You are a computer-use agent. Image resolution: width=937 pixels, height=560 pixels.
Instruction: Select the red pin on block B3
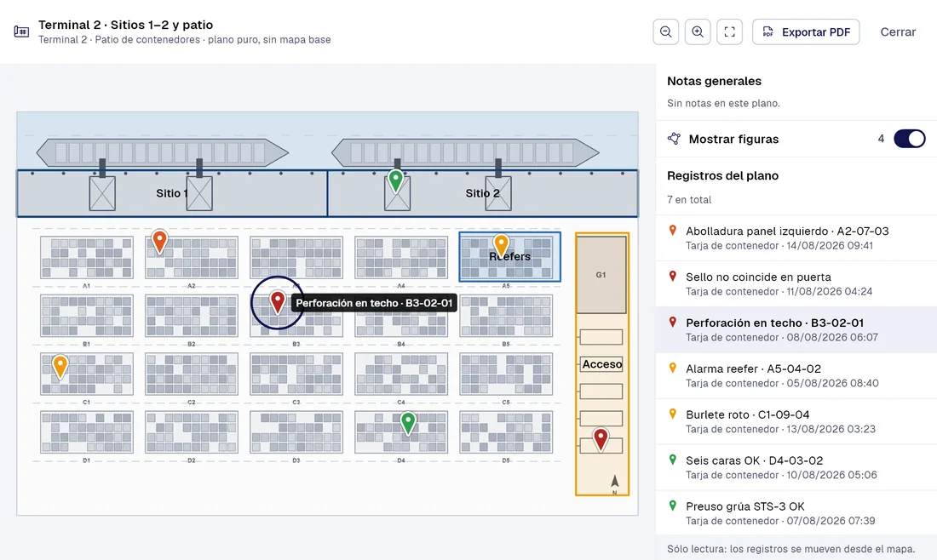[278, 302]
